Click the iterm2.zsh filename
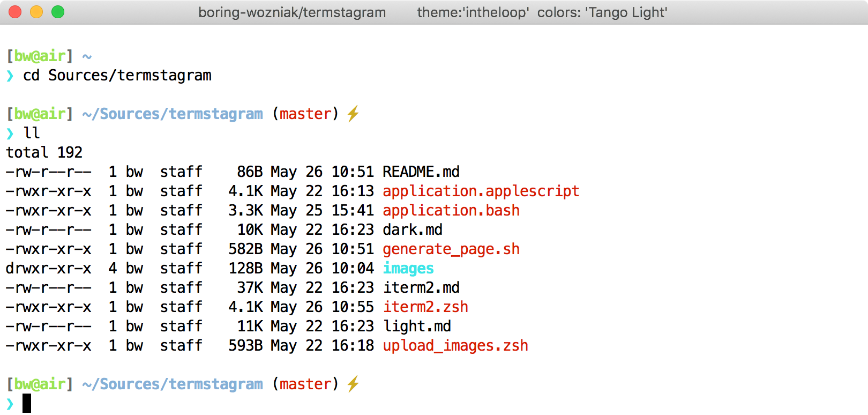The height and width of the screenshot is (415, 868). pyautogui.click(x=425, y=307)
